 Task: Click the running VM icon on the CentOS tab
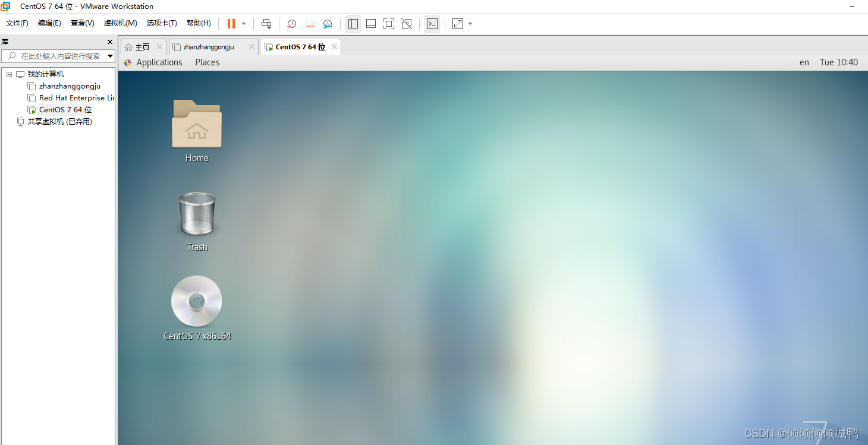point(269,47)
